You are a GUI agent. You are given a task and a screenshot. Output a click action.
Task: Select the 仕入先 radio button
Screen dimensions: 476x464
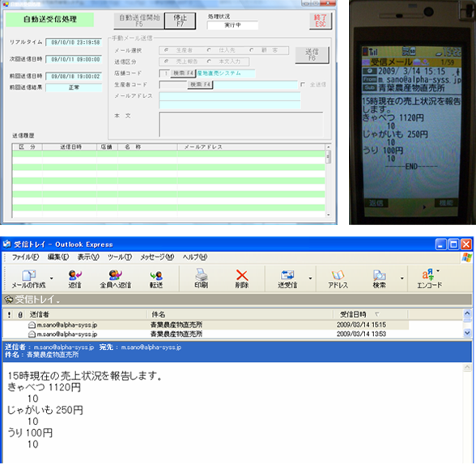coord(209,50)
